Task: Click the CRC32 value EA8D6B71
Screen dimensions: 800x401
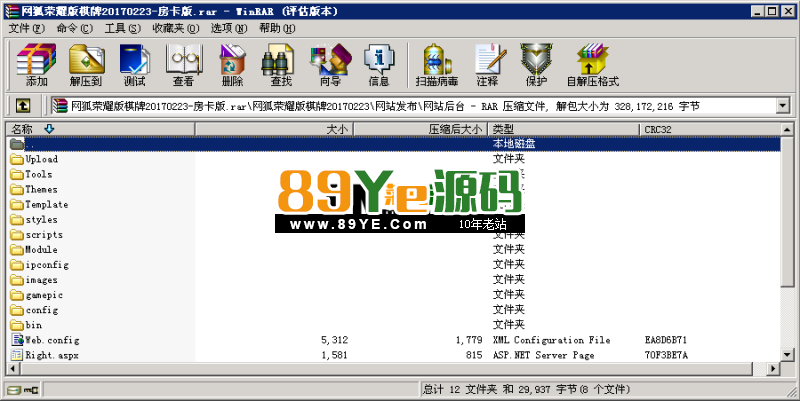Action: click(666, 340)
